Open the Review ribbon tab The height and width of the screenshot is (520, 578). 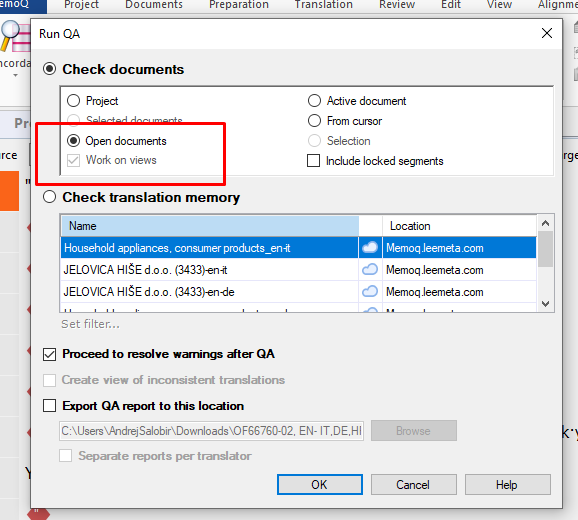click(x=397, y=5)
